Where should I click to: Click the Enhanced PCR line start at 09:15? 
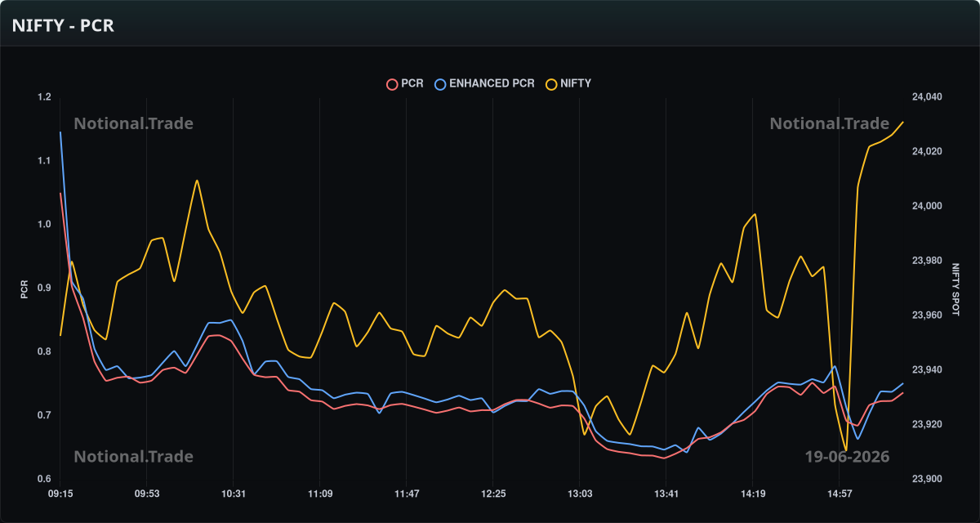point(60,132)
